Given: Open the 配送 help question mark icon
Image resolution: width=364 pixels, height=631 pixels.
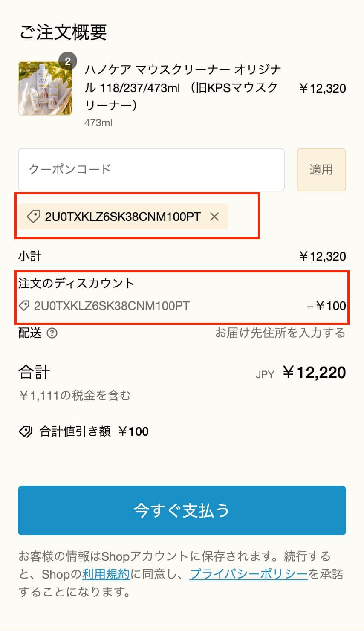Looking at the screenshot, I should click(52, 333).
